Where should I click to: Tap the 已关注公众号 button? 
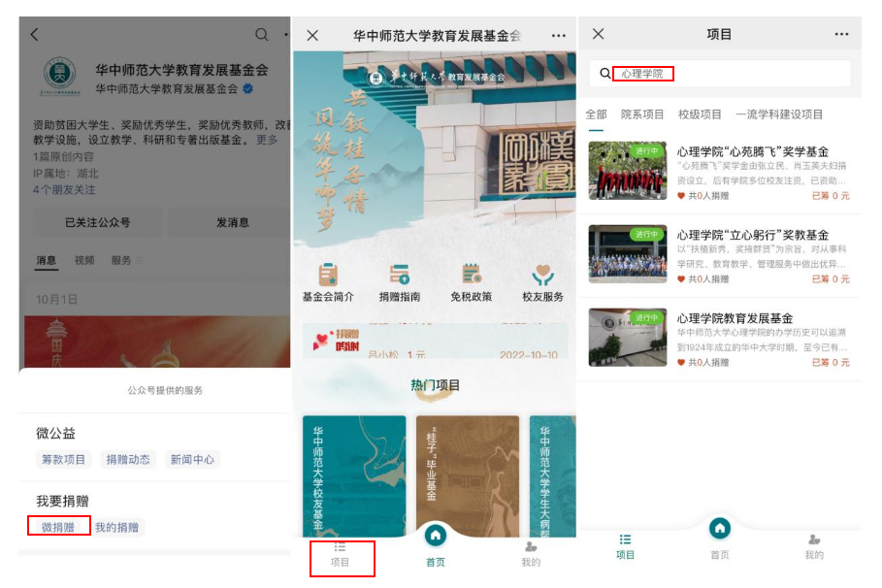(97, 222)
